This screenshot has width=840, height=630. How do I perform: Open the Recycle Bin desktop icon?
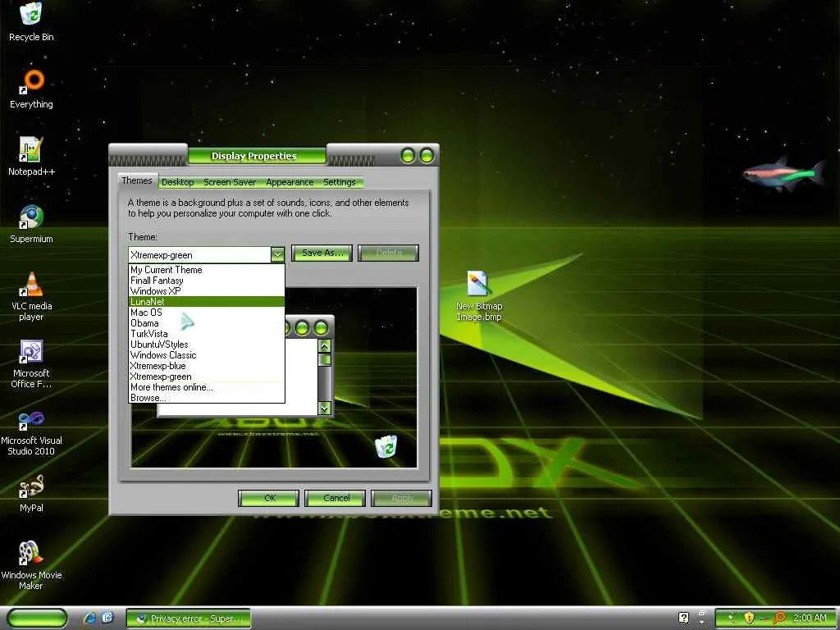point(31,21)
